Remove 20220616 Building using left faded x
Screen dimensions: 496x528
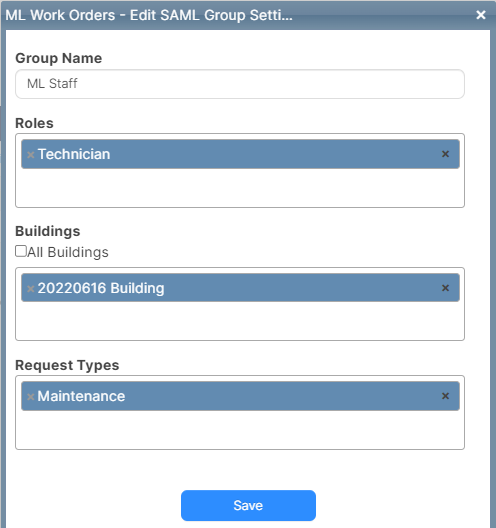coord(31,289)
